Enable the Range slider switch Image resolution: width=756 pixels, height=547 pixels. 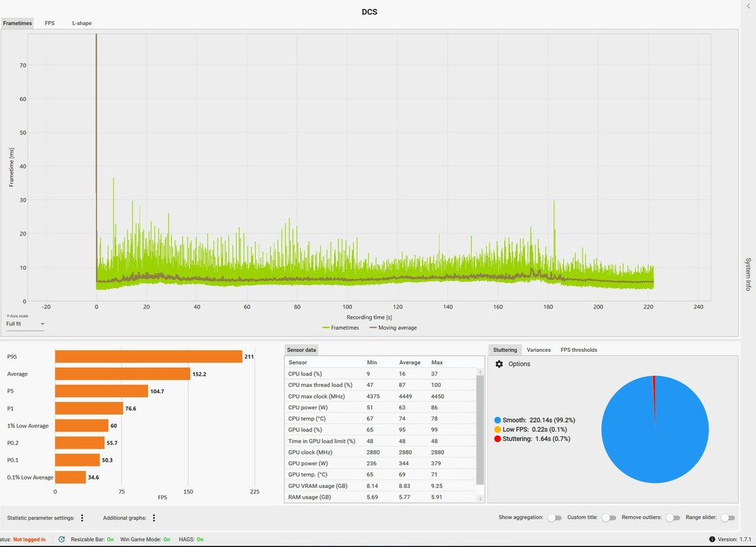[728, 517]
